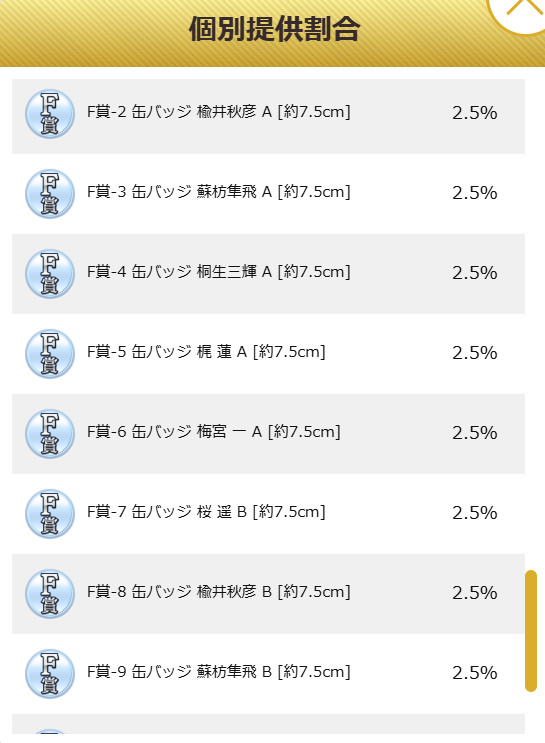Select F賞-7 缶バッジ 桜 遥 B item text

(206, 513)
